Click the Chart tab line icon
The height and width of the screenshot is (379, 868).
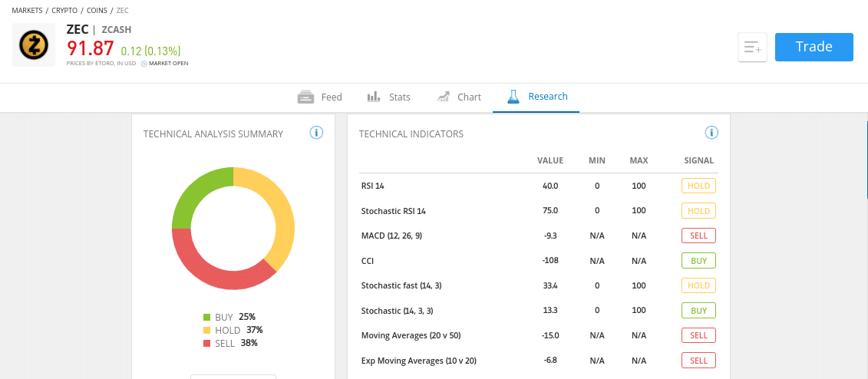[x=443, y=97]
